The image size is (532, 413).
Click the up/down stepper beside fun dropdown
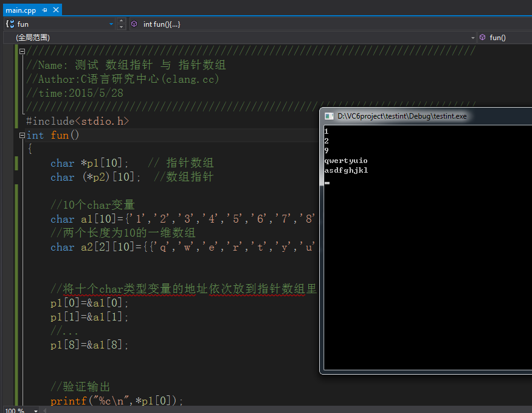[122, 24]
